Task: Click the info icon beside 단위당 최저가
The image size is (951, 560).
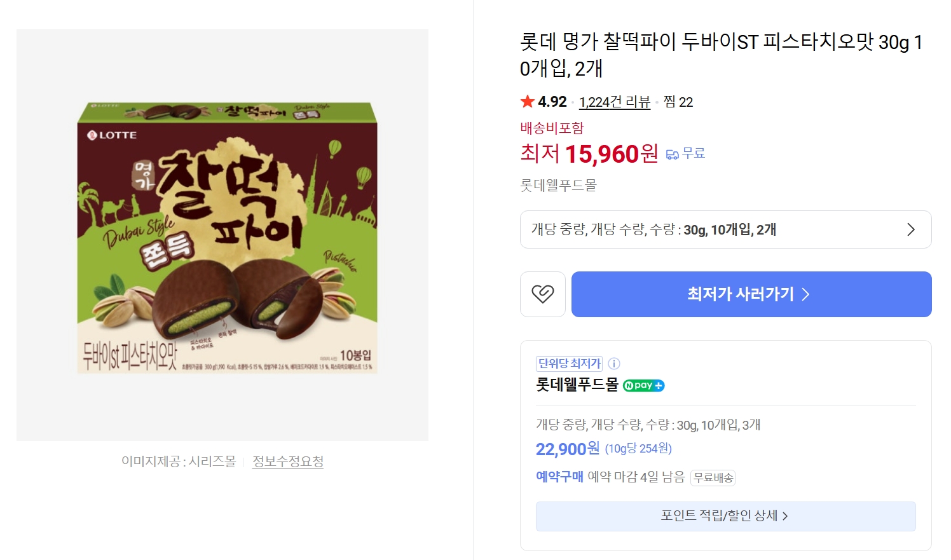Action: [614, 364]
